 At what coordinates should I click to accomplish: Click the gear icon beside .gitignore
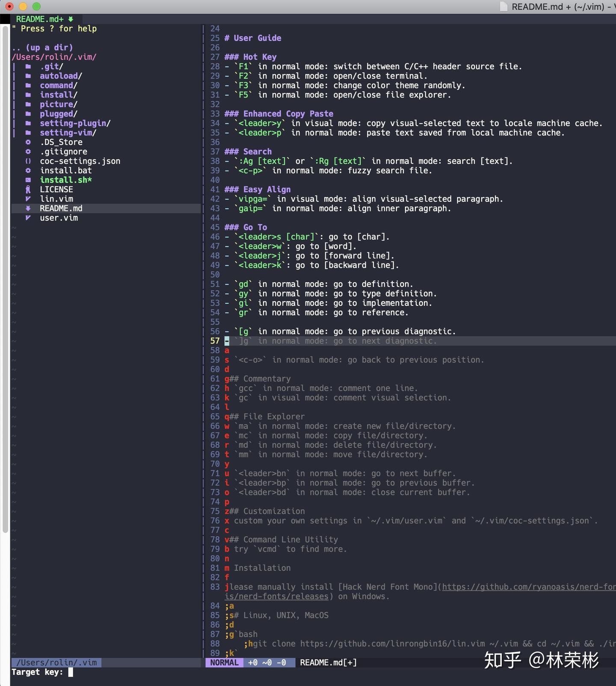[x=28, y=152]
